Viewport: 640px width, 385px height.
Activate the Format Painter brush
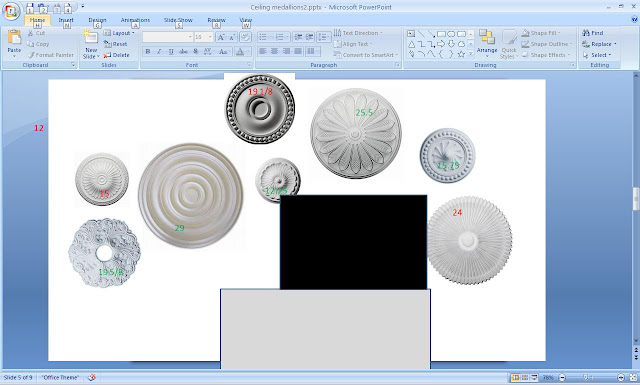point(51,55)
